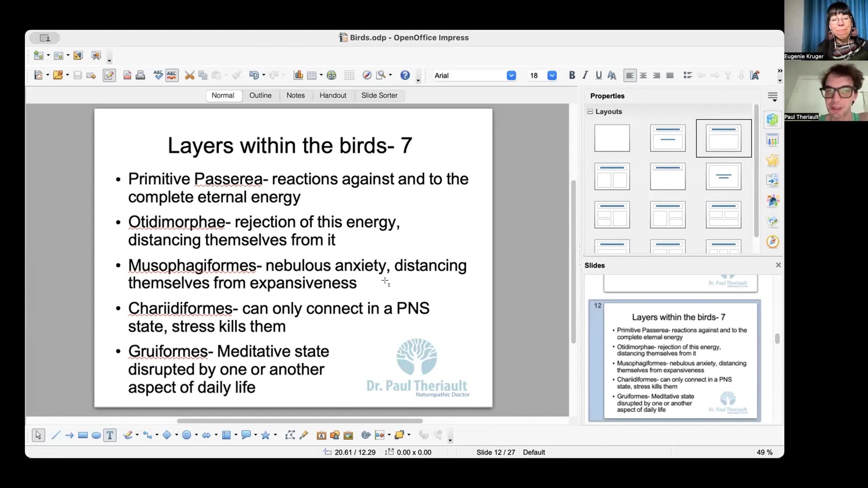
Task: Open the Arial font name dropdown
Action: point(511,75)
